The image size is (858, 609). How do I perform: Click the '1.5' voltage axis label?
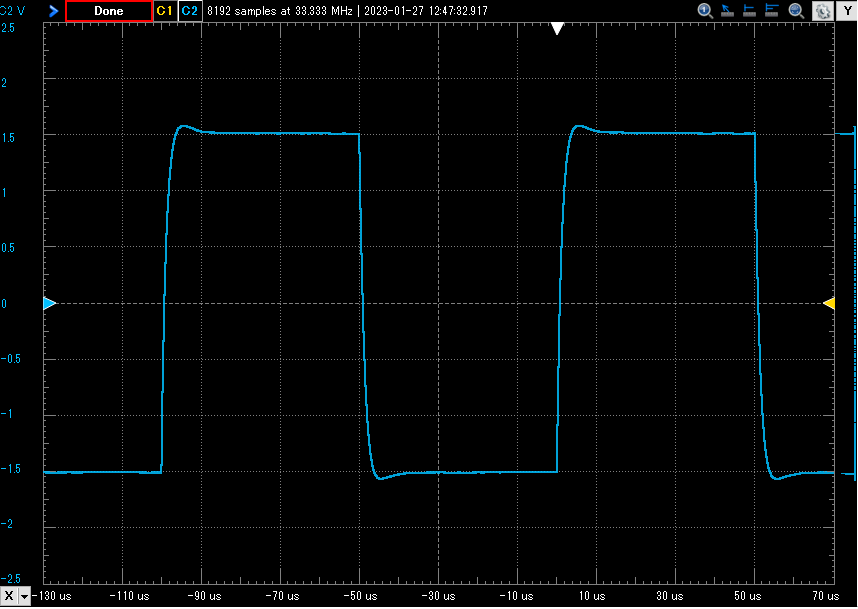tap(8, 138)
